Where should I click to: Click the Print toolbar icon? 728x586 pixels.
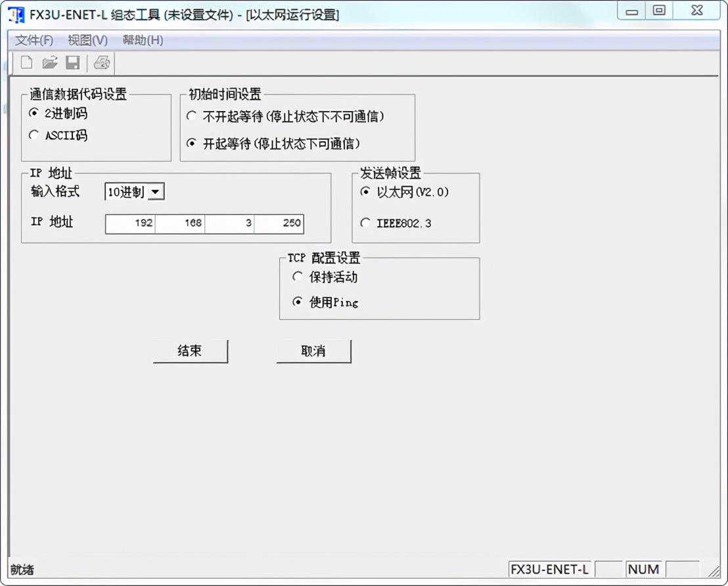pyautogui.click(x=102, y=63)
